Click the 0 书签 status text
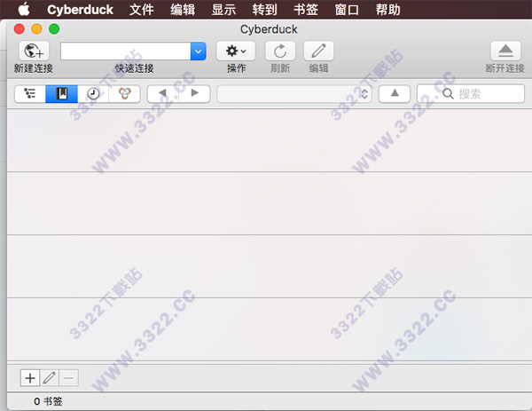Image resolution: width=532 pixels, height=411 pixels. pyautogui.click(x=48, y=401)
